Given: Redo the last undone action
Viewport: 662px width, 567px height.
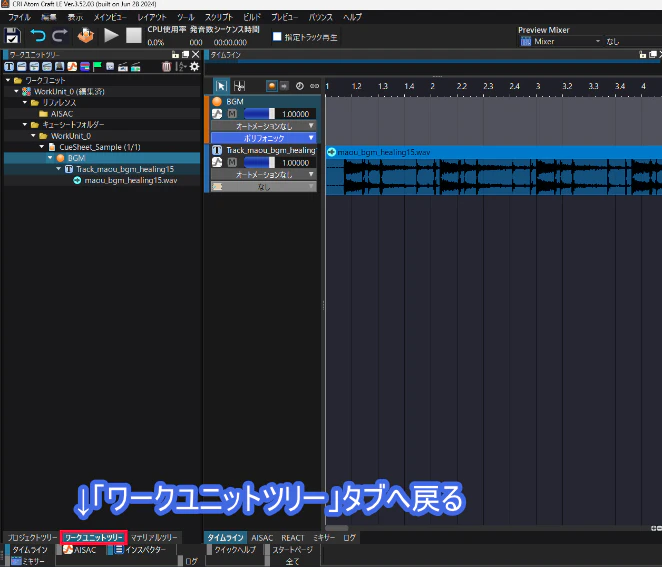Looking at the screenshot, I should pos(60,35).
